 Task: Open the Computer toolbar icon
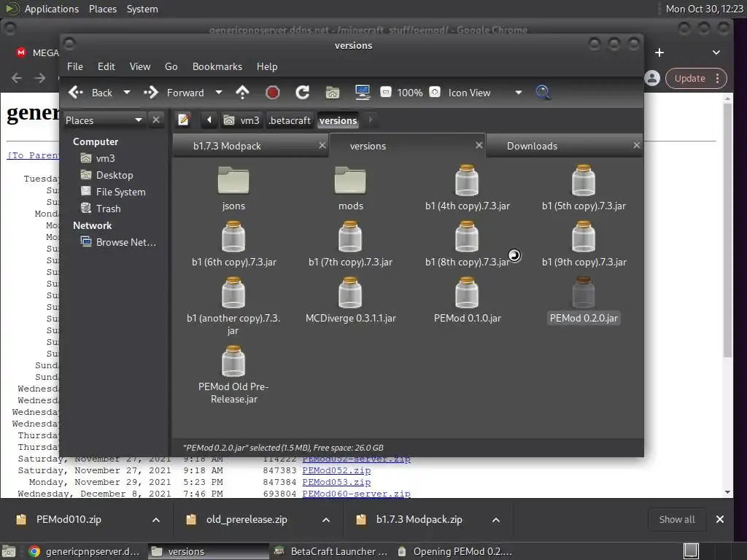click(363, 93)
